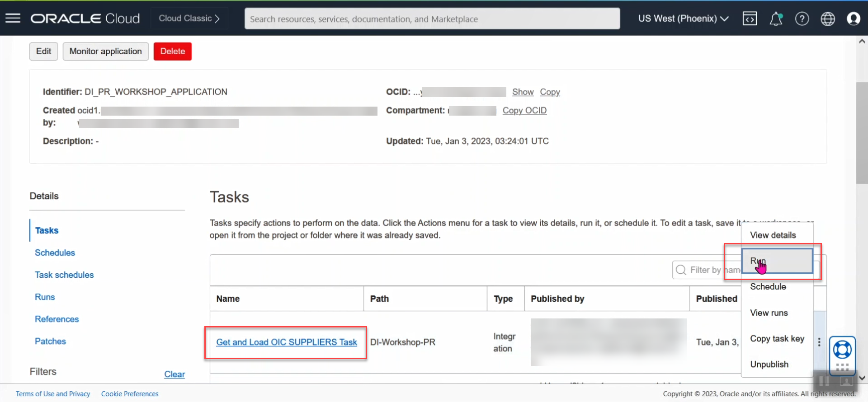The width and height of the screenshot is (868, 402).
Task: Open the Cloud Classic switcher
Action: point(189,19)
